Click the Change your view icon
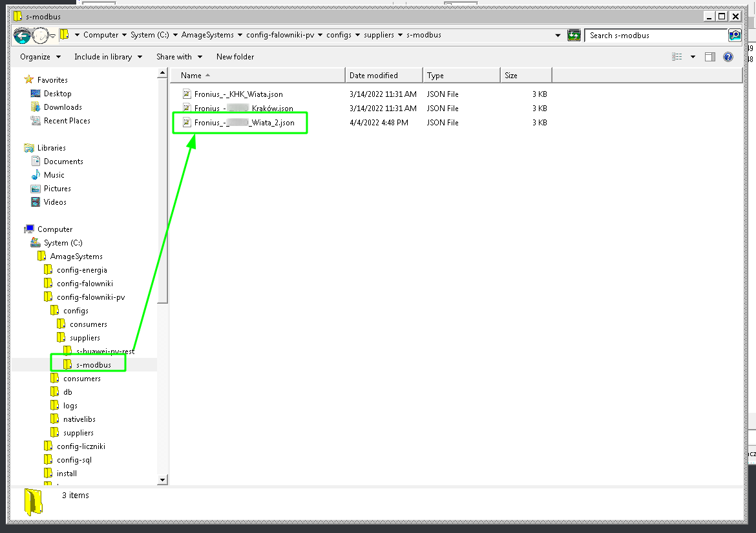The width and height of the screenshot is (756, 533). (677, 57)
